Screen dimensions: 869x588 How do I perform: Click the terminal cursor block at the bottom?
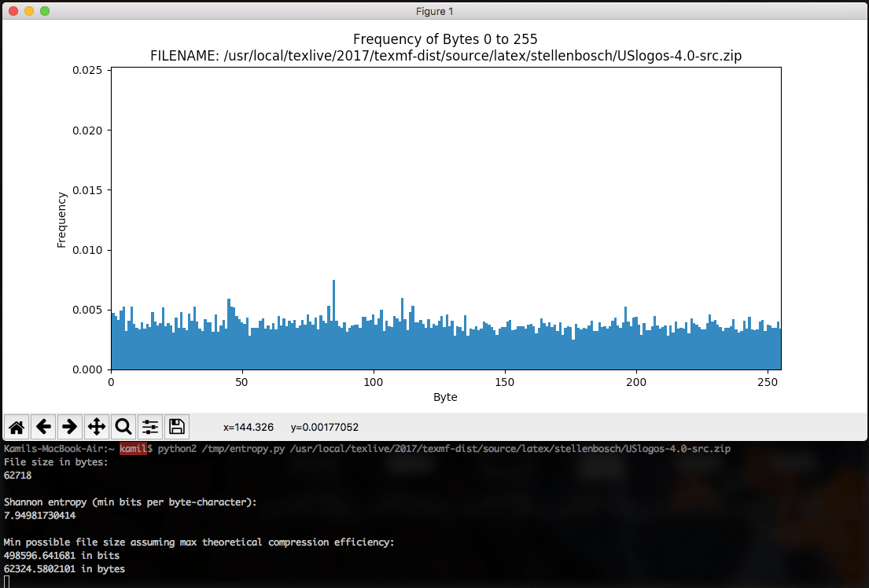point(6,582)
